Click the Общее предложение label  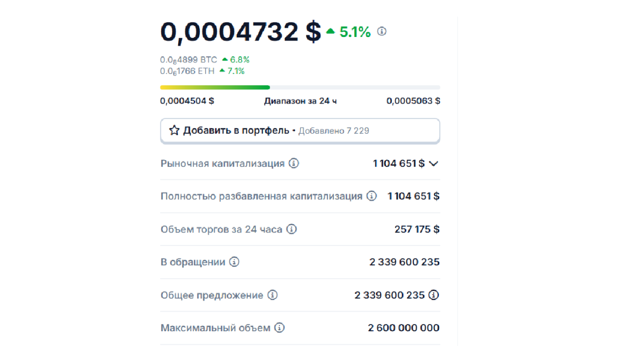(x=212, y=295)
